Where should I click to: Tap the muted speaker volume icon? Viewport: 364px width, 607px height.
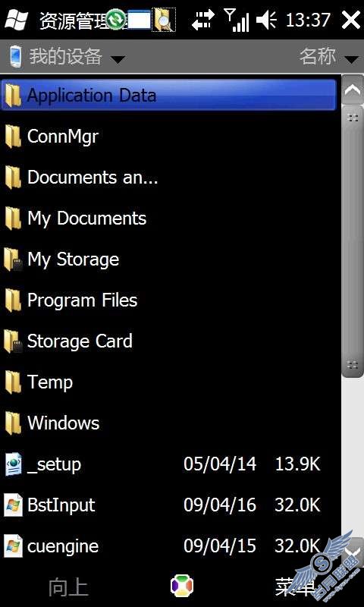(266, 20)
